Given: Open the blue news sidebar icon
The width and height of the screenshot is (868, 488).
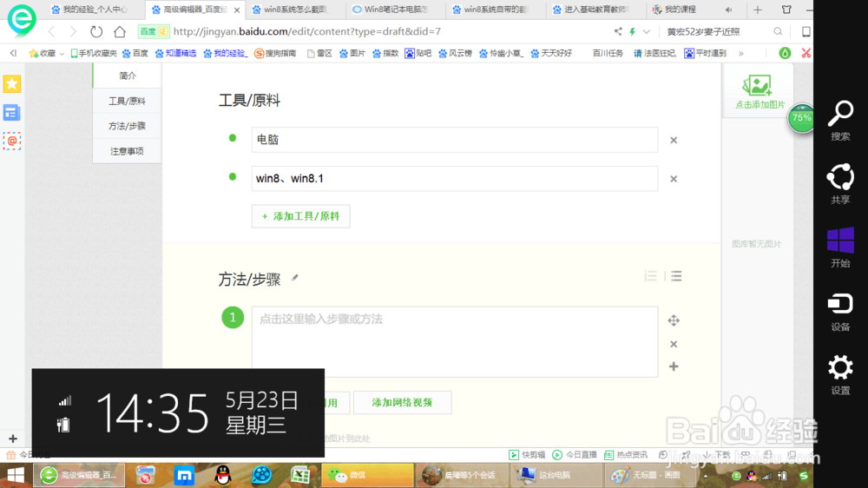Looking at the screenshot, I should point(11,112).
